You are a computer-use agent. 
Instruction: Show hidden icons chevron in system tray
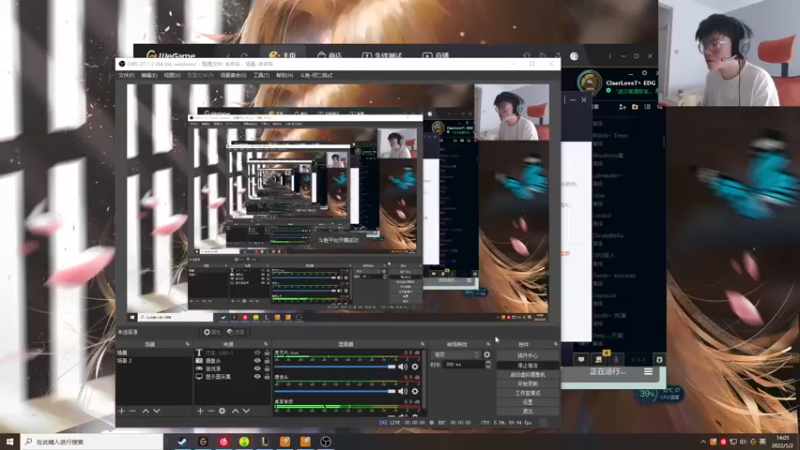click(x=703, y=442)
